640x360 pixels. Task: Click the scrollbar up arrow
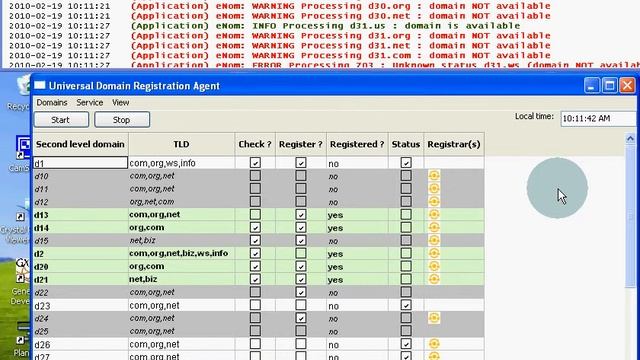pos(630,139)
